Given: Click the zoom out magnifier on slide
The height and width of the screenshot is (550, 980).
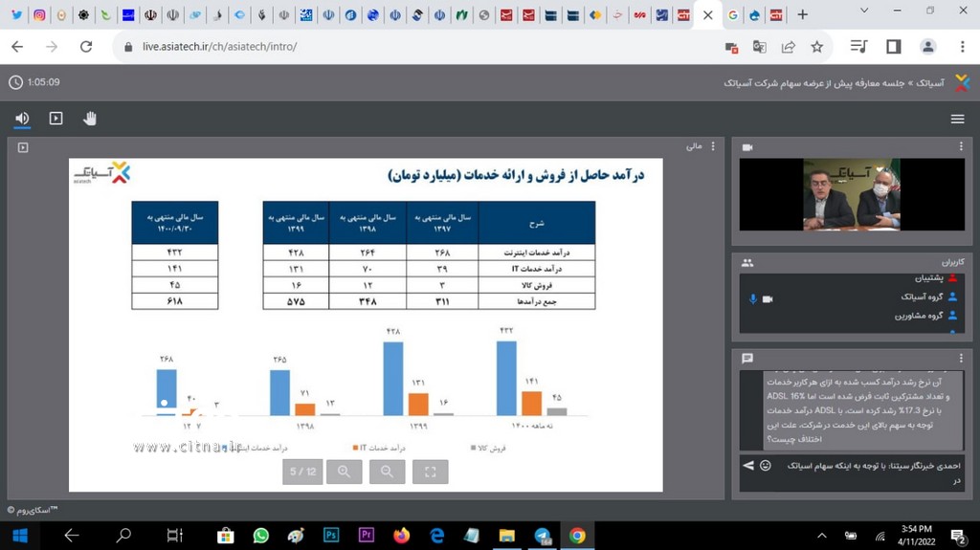Looking at the screenshot, I should coord(387,471).
